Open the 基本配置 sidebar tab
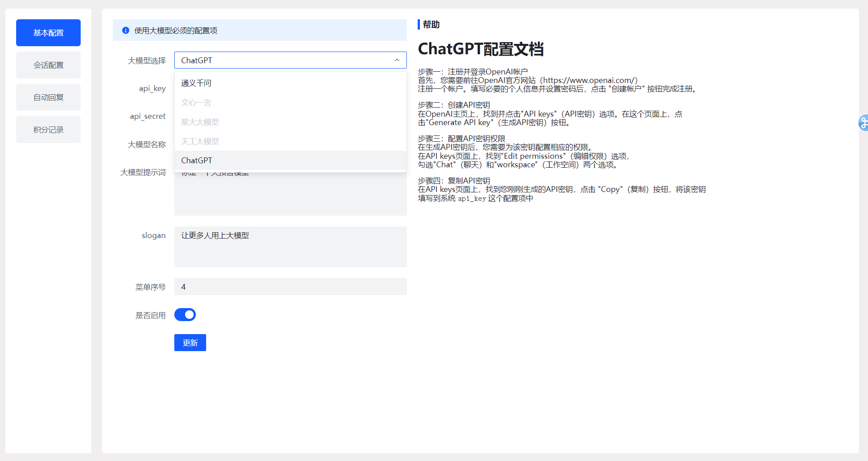Image resolution: width=868 pixels, height=461 pixels. pyautogui.click(x=48, y=33)
